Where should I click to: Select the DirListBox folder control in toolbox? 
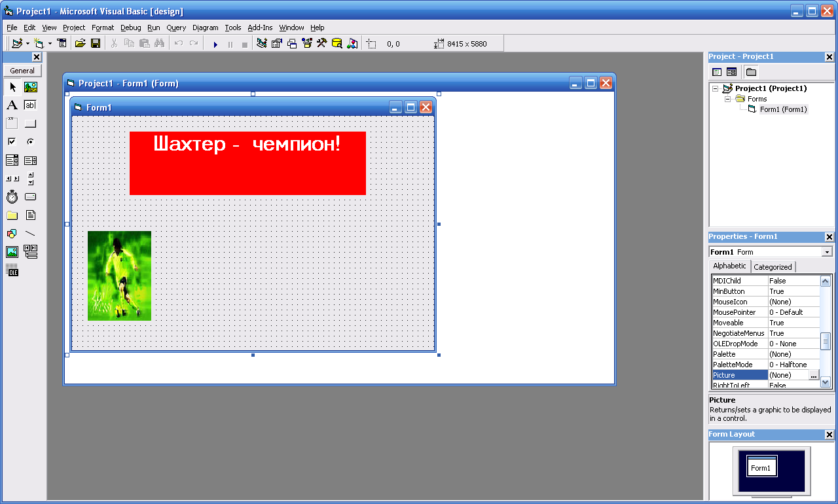tap(12, 215)
